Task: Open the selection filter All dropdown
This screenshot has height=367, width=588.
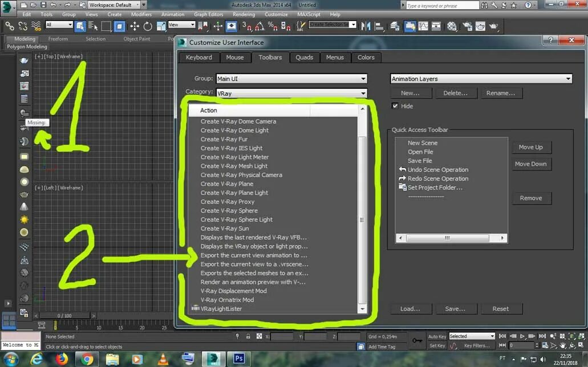Action: (59, 25)
